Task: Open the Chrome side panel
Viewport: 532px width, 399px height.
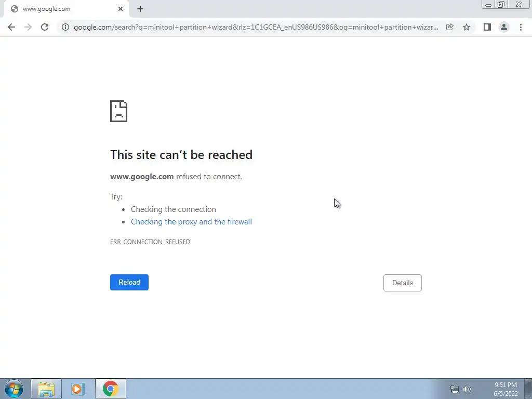Action: click(487, 27)
